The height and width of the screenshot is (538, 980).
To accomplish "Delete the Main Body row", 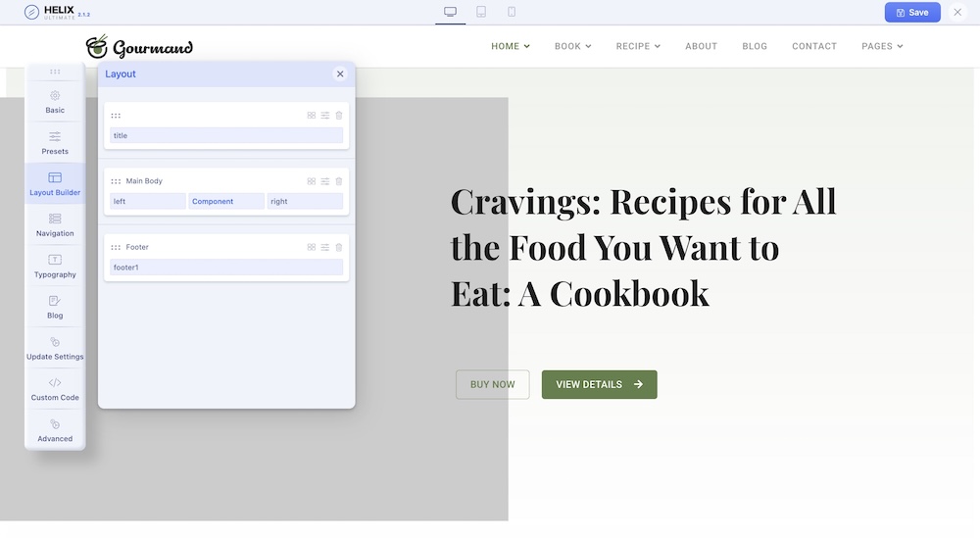I will 339,181.
